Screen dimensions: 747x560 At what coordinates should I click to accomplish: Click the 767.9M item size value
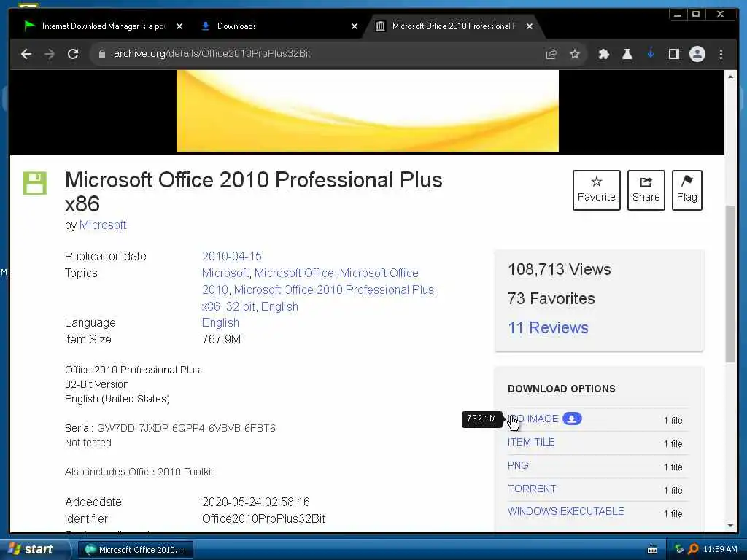221,340
